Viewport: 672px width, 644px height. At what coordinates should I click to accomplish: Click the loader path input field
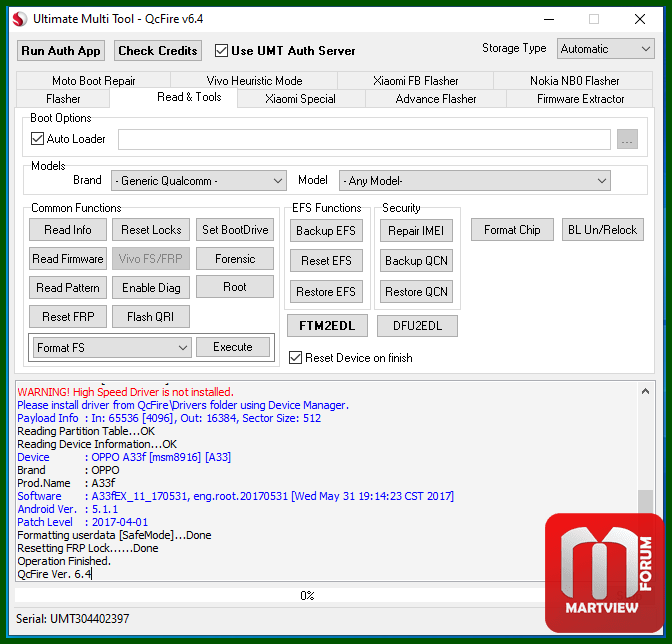coord(364,139)
